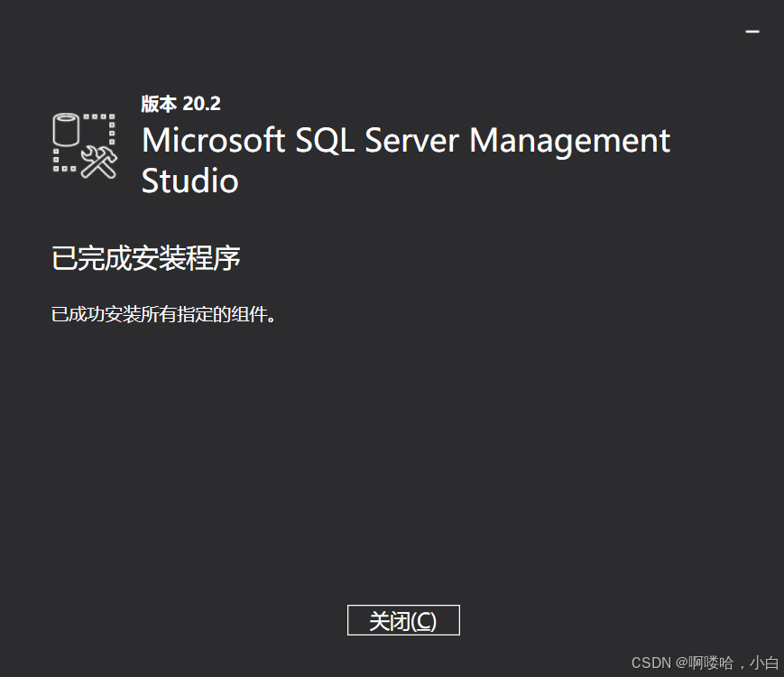The height and width of the screenshot is (677, 784).
Task: Click the minimize button on the title bar
Action: (754, 30)
